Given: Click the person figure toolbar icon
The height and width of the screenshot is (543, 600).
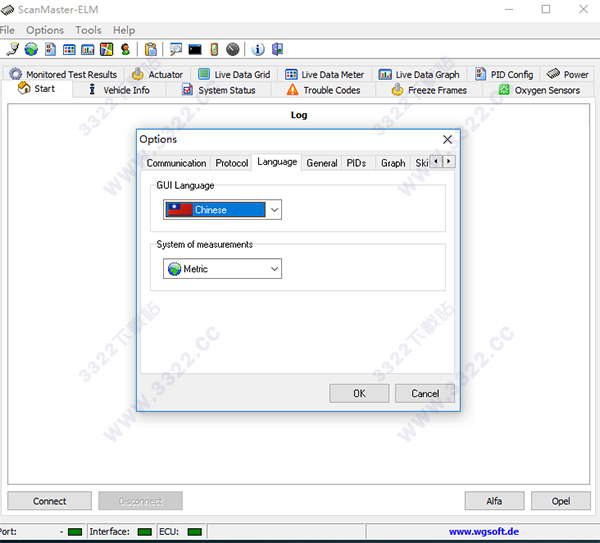Looking at the screenshot, I should coord(126,49).
